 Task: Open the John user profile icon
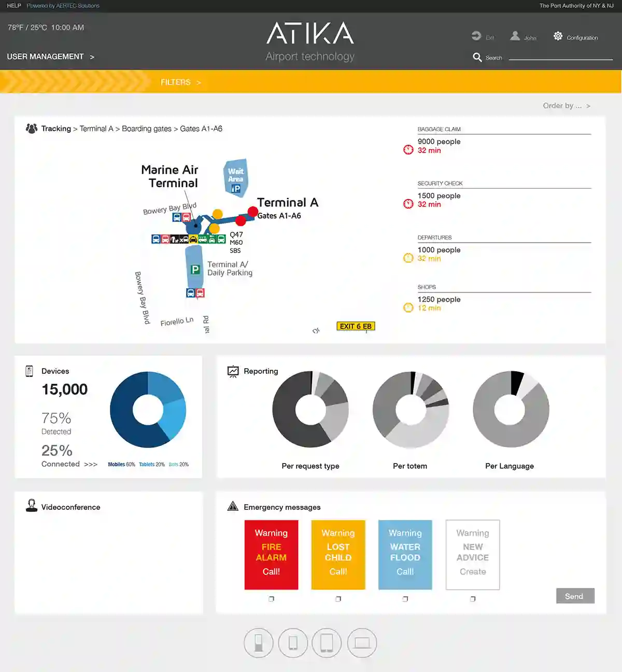515,36
